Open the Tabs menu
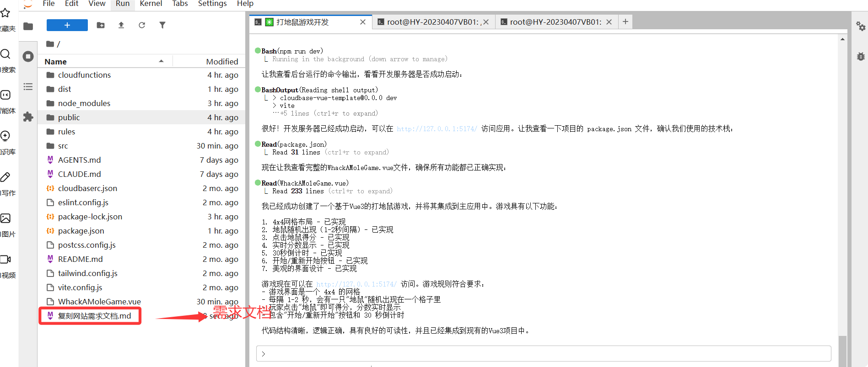This screenshot has height=367, width=868. click(180, 4)
